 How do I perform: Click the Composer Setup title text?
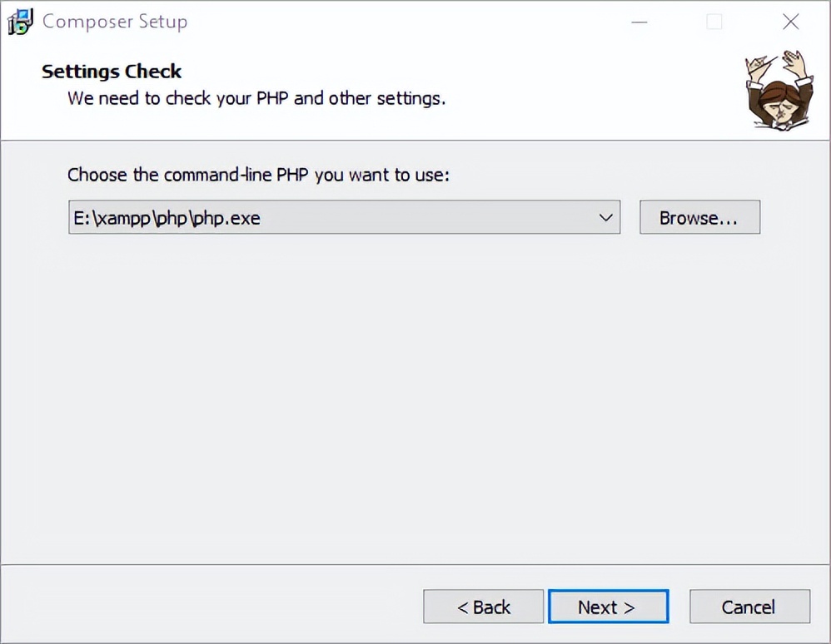click(115, 22)
